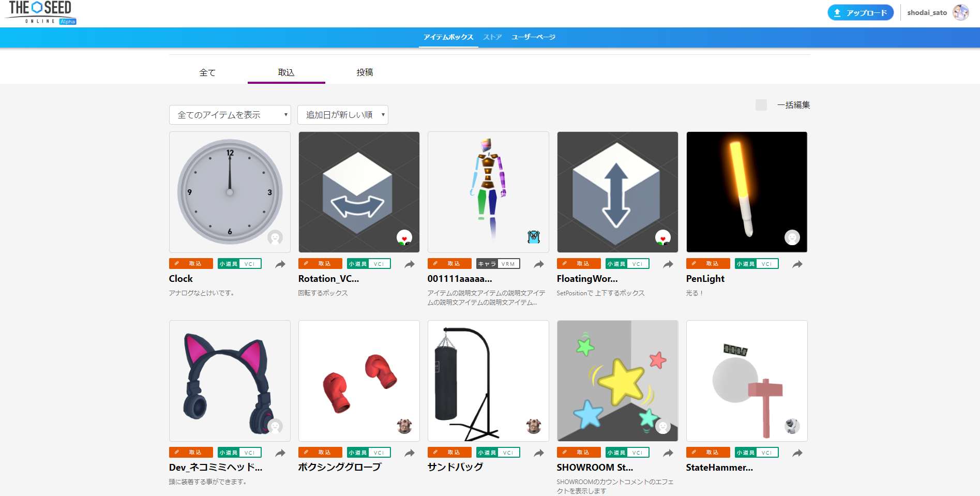Screen dimensions: 980x496
Task: Open creator avatar on FloatingWor thumbnail
Action: pyautogui.click(x=662, y=237)
